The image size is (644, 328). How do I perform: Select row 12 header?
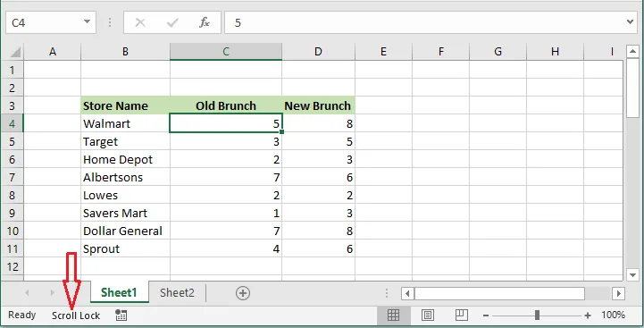(x=12, y=266)
